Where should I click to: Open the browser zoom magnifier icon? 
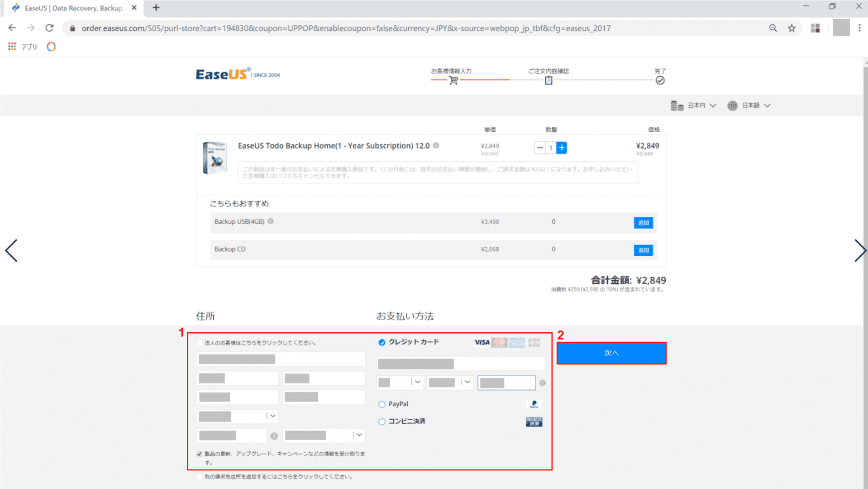click(x=773, y=28)
